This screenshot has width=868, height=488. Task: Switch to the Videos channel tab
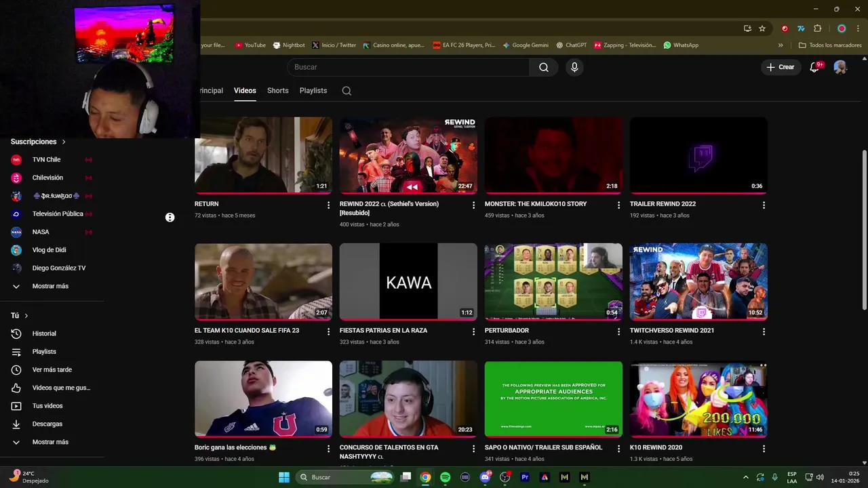tap(245, 91)
